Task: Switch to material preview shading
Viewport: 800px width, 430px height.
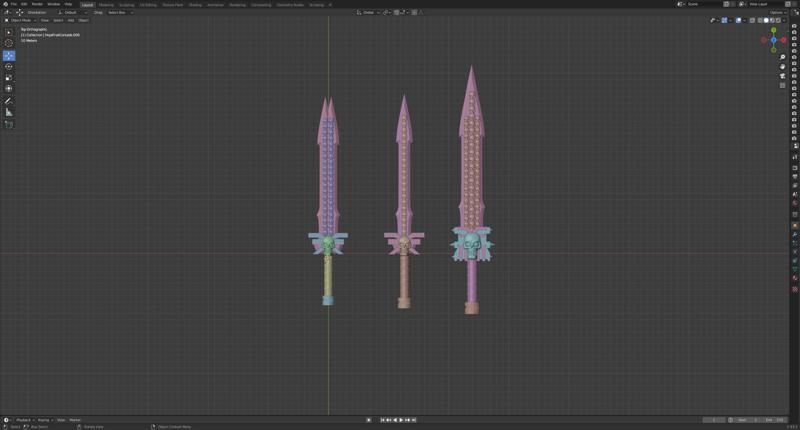Action: click(x=772, y=20)
